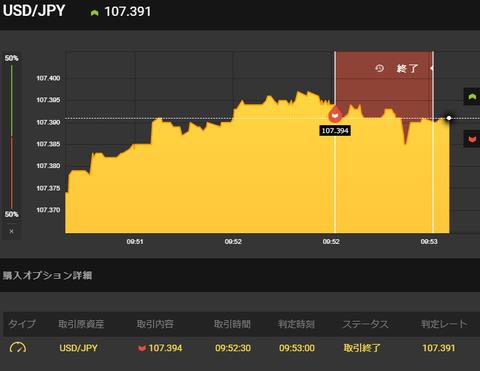
Task: Click the 取引終了 status cell
Action: [x=362, y=348]
